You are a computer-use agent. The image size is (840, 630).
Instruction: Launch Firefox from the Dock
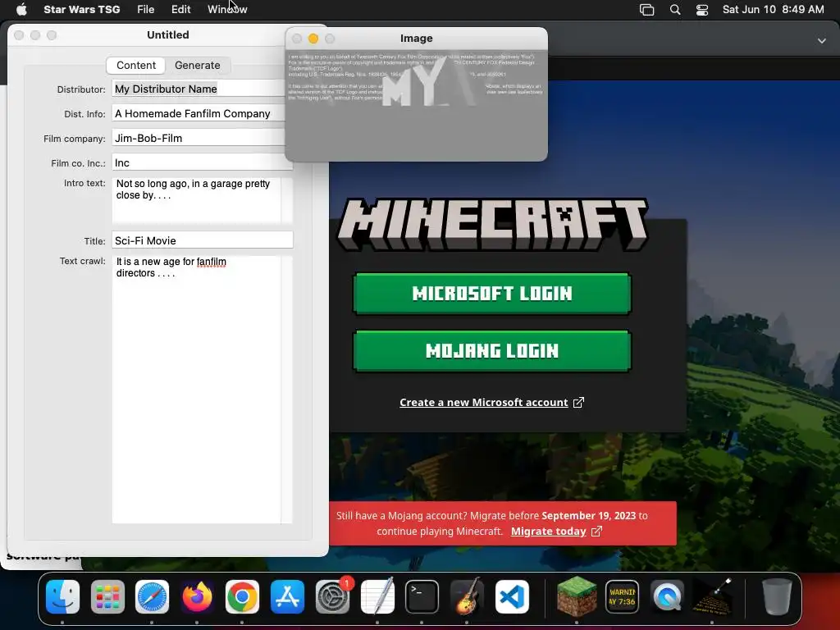pyautogui.click(x=197, y=596)
